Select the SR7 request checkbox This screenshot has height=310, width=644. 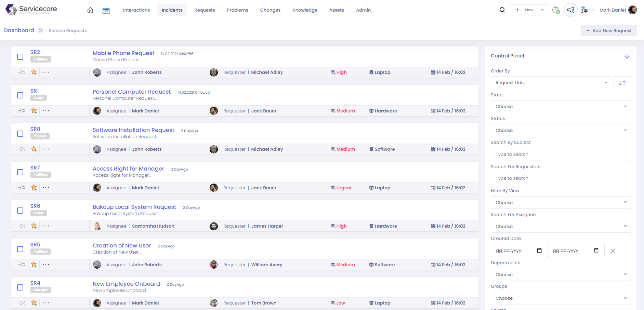coord(20,172)
